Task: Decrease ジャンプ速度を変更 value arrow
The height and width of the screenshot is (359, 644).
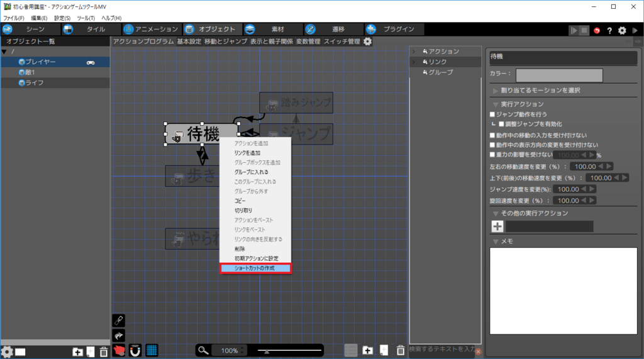Action: coord(583,189)
